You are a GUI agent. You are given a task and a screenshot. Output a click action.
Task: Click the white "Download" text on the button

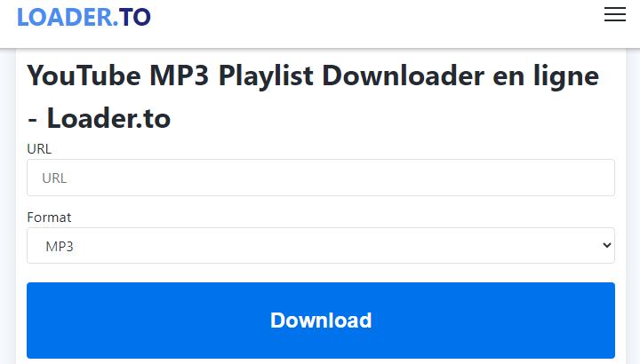321,320
